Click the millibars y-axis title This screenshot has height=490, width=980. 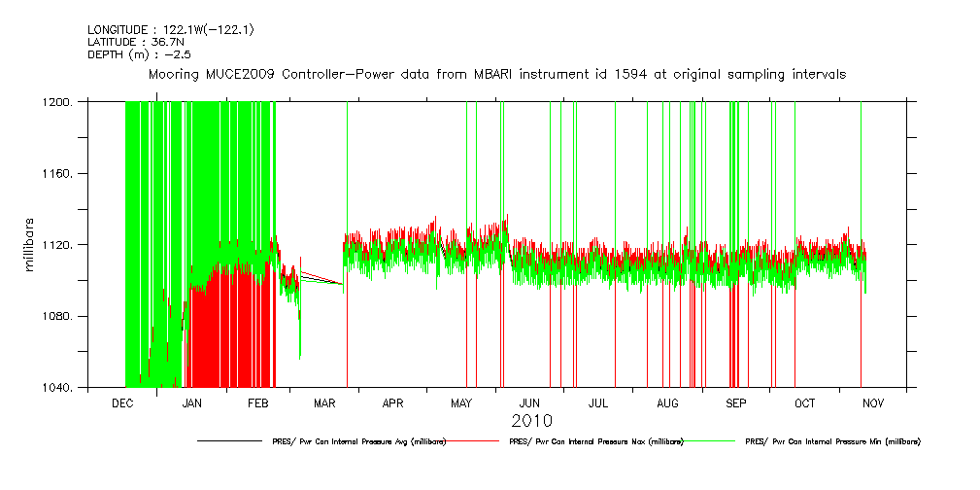pos(29,244)
